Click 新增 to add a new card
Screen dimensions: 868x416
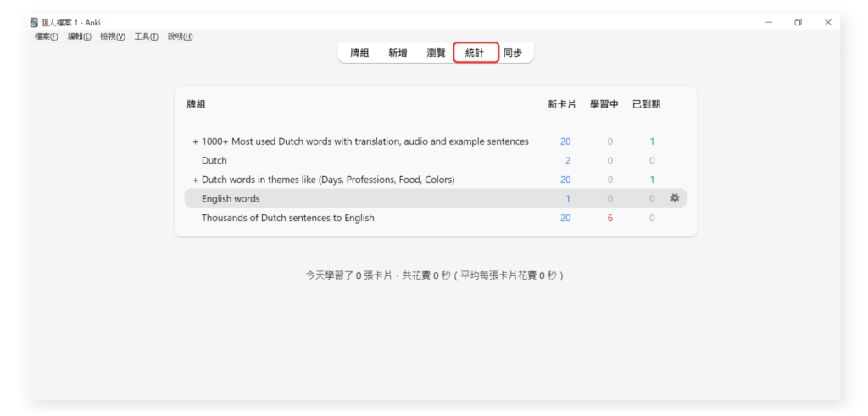tap(398, 53)
